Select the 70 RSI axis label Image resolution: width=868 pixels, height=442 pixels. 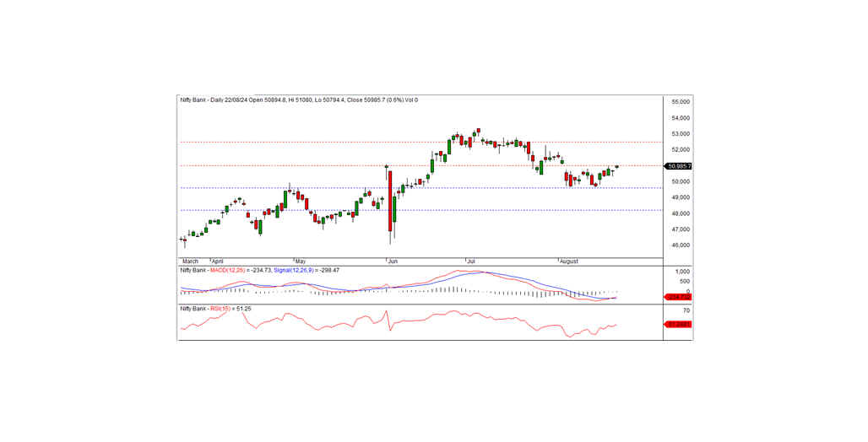click(x=686, y=311)
